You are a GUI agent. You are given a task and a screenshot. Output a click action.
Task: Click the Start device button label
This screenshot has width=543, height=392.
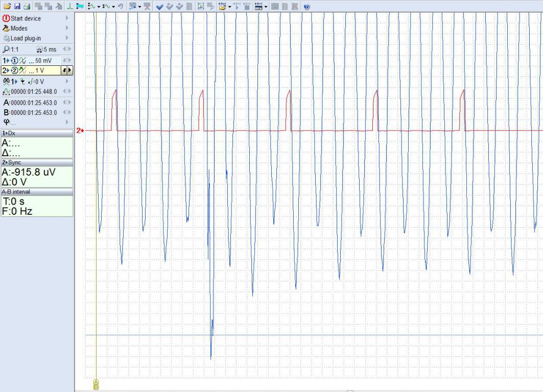(26, 18)
